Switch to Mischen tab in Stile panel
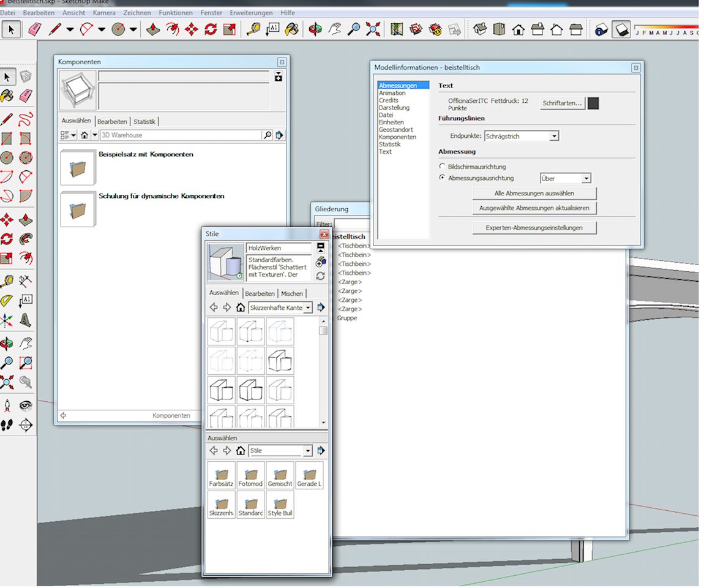 pyautogui.click(x=292, y=293)
